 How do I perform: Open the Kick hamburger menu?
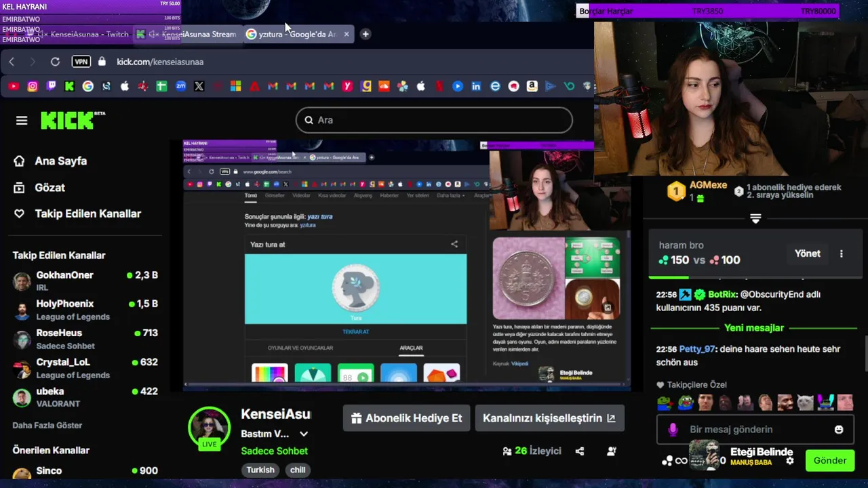tap(22, 120)
